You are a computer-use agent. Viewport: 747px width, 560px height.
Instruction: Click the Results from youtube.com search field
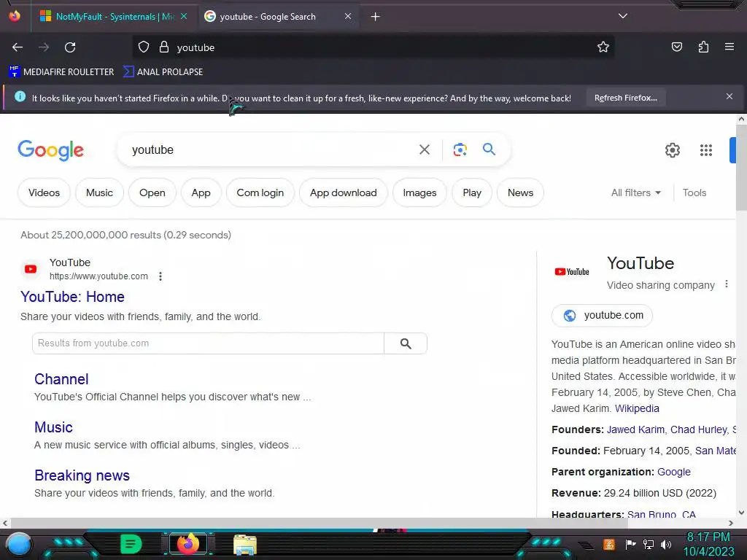[208, 343]
